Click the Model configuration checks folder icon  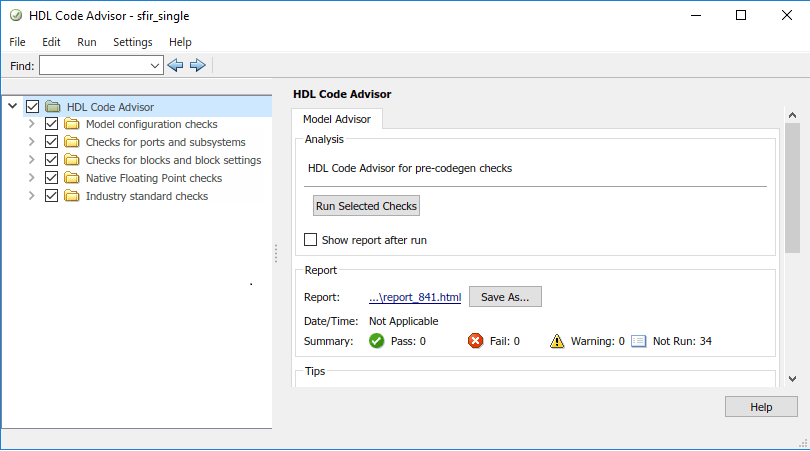point(72,125)
